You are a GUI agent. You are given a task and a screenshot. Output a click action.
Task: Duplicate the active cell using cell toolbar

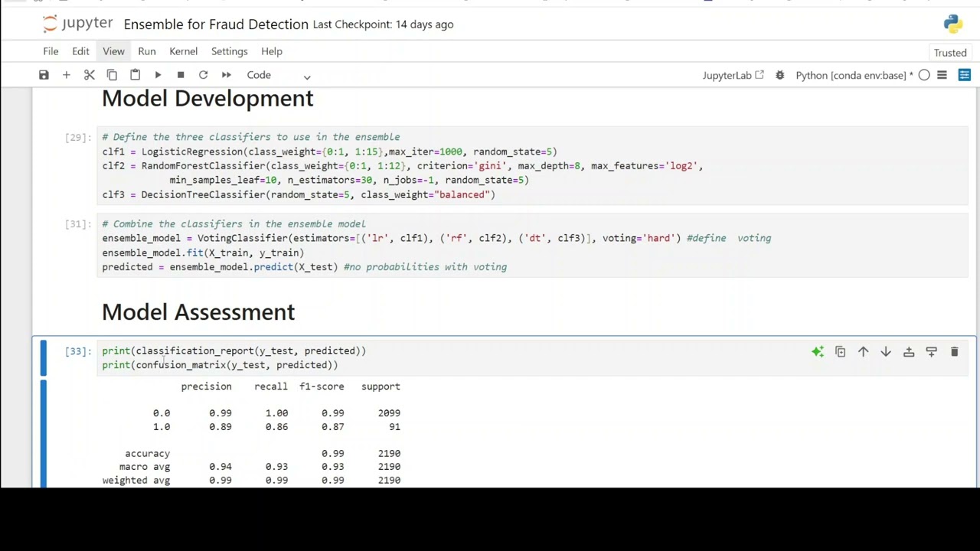[840, 352]
